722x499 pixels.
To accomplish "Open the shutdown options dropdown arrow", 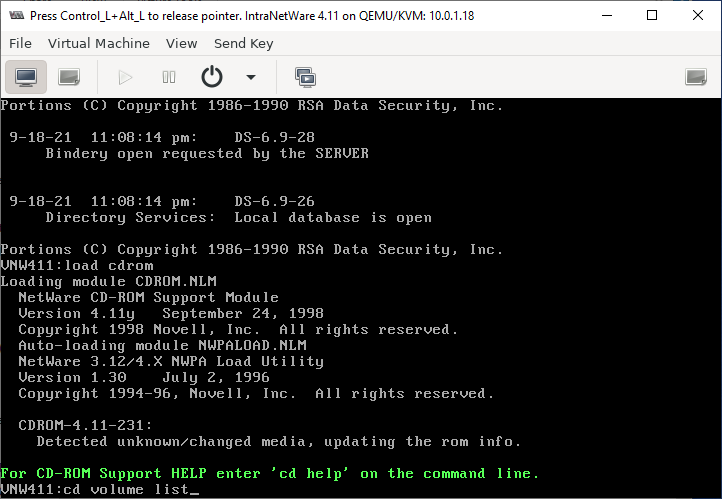I will [250, 77].
